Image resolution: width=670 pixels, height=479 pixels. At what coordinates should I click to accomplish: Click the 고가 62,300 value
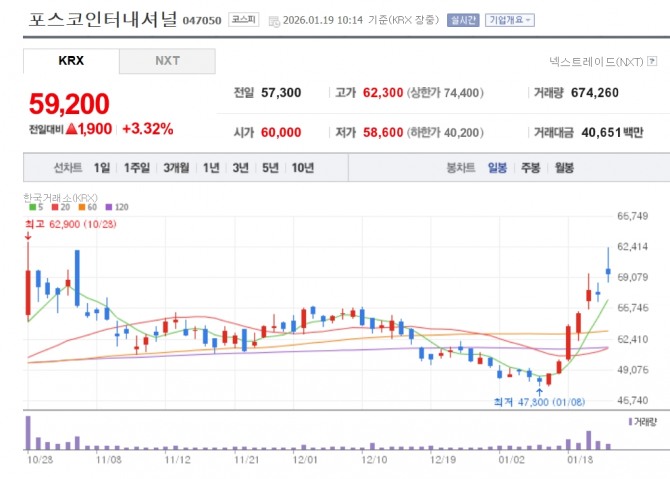[x=383, y=93]
